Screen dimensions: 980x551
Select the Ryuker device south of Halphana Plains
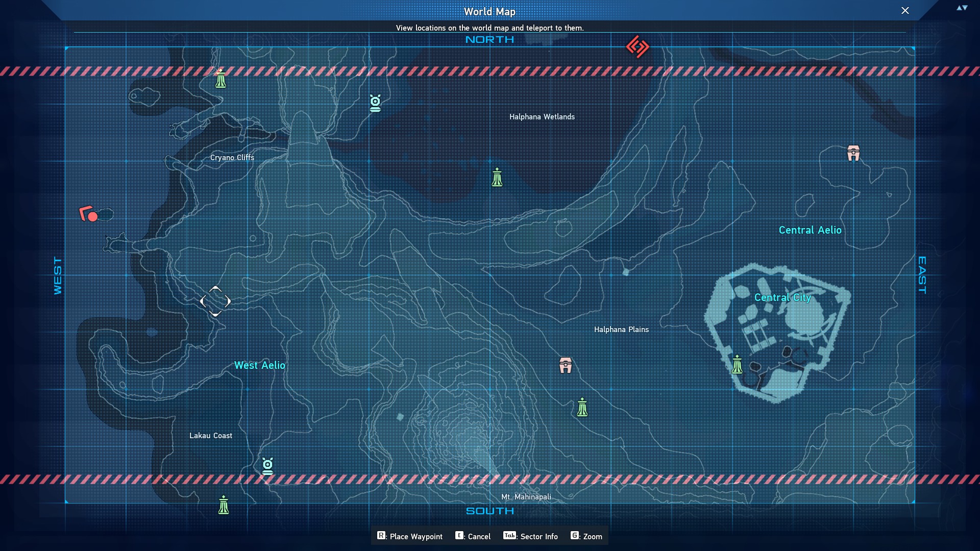[x=582, y=408]
